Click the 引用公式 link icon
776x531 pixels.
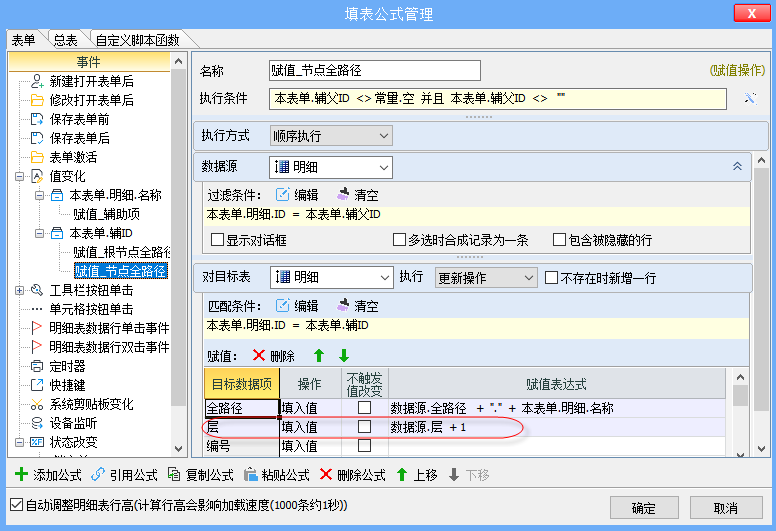[x=98, y=475]
